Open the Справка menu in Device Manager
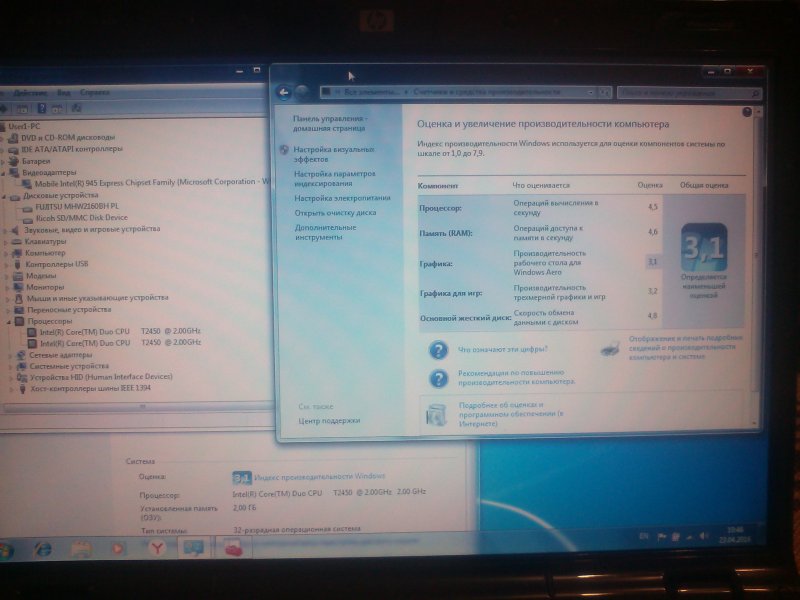 tap(95, 92)
